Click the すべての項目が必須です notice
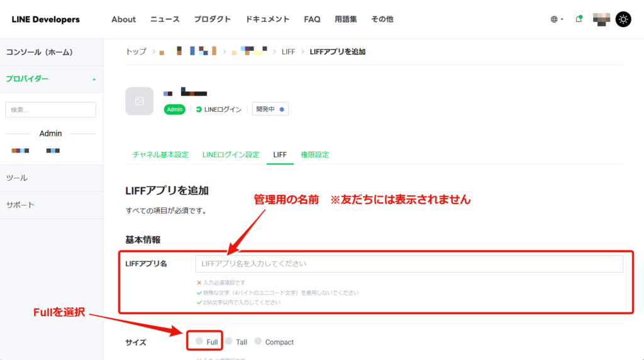 point(167,210)
